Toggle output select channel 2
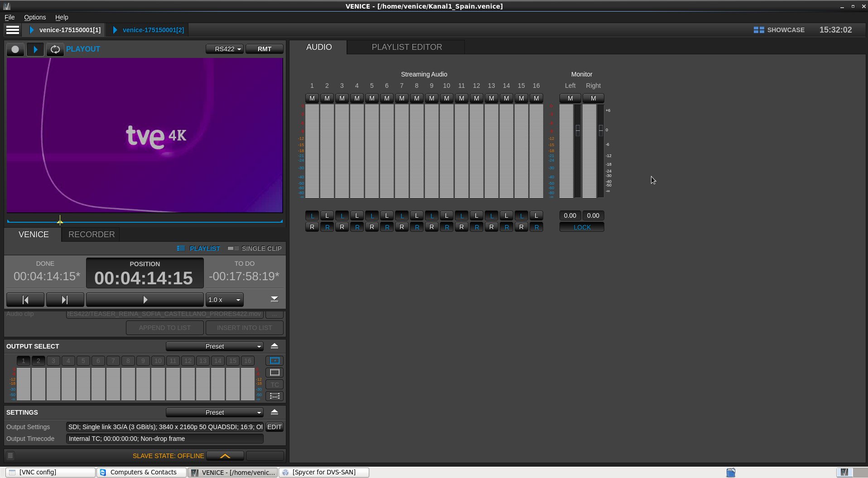 coord(39,361)
